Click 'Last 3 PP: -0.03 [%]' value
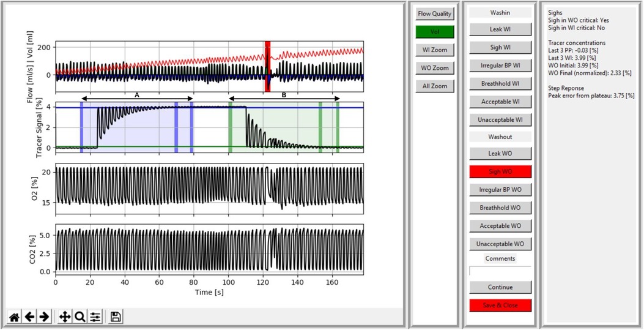644x330 pixels. [574, 50]
